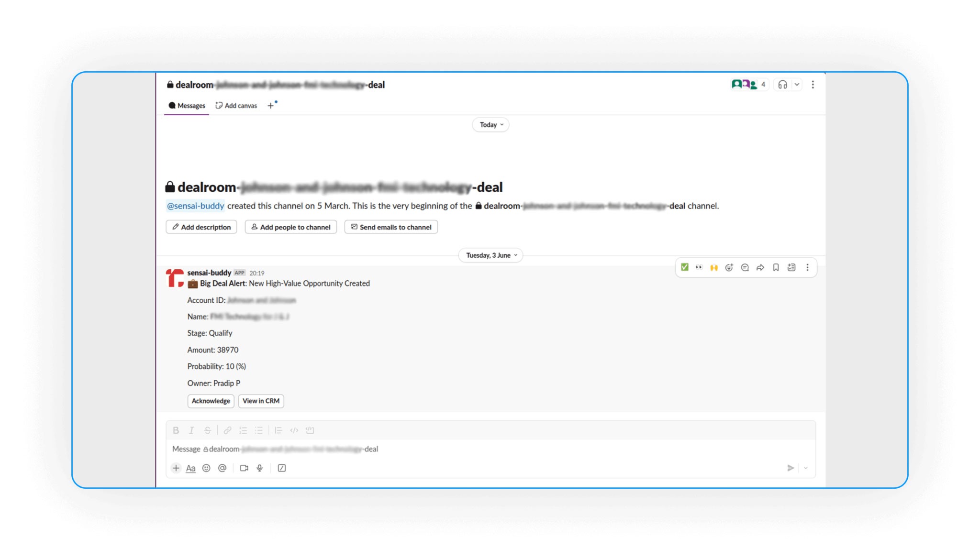This screenshot has width=980, height=560.
Task: Click into the message input field
Action: pyautogui.click(x=479, y=449)
